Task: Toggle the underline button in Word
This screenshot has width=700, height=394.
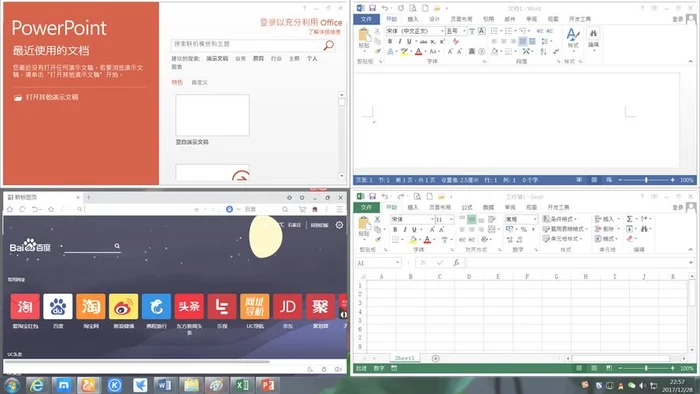Action: (x=409, y=41)
